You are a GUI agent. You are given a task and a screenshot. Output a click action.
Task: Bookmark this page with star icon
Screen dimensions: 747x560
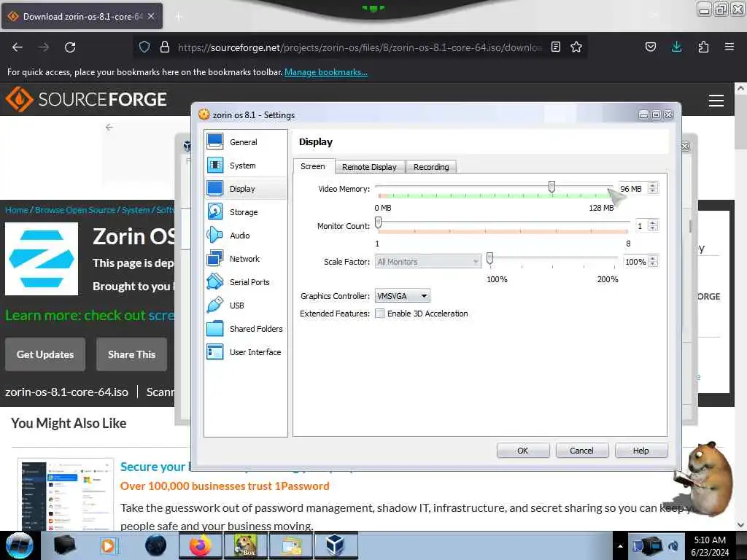coord(576,47)
